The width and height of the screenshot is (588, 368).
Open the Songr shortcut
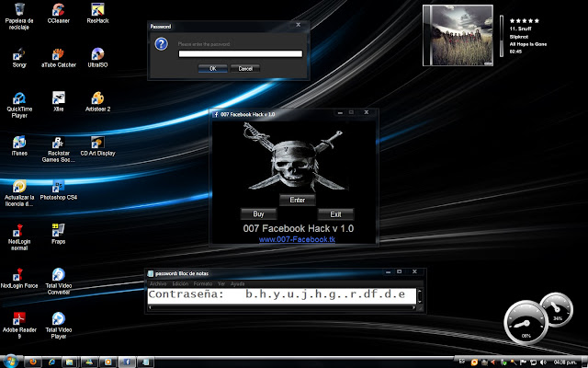tap(19, 58)
